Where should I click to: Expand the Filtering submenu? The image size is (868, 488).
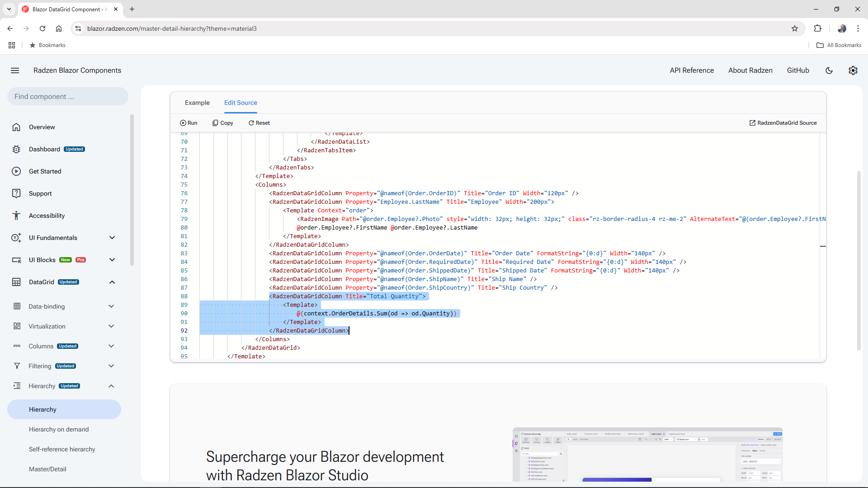click(111, 366)
